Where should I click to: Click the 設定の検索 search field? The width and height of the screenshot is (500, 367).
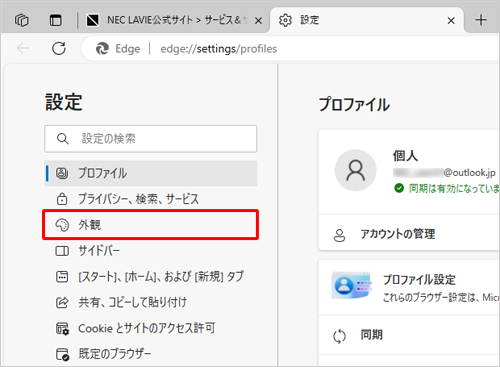coord(151,139)
